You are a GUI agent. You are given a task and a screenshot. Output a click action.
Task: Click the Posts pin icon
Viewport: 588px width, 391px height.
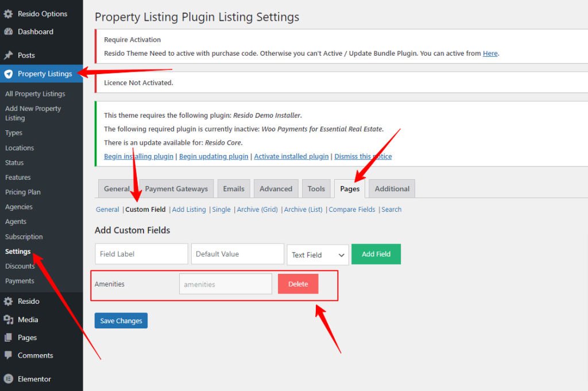tap(10, 54)
